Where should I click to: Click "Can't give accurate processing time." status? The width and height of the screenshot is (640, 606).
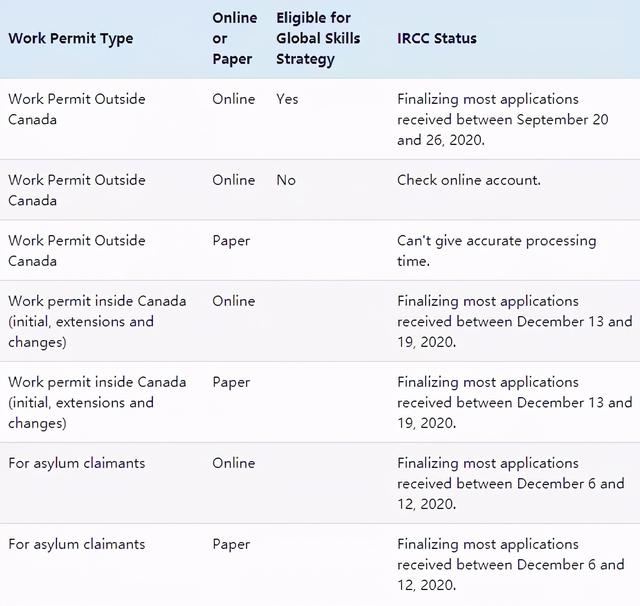[x=496, y=251]
